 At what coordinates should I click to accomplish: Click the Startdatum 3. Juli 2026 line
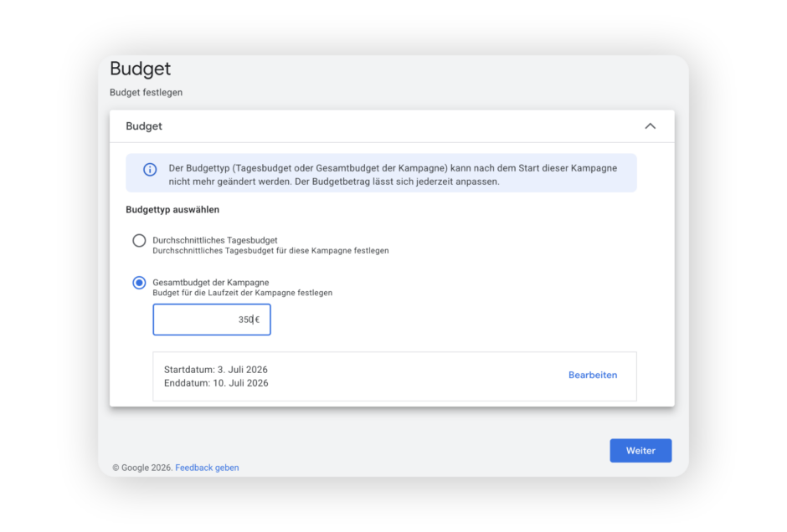[216, 370]
